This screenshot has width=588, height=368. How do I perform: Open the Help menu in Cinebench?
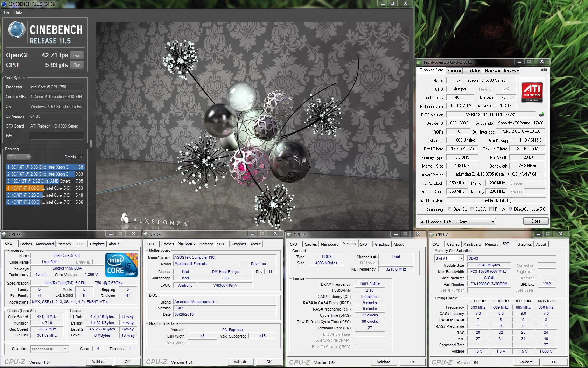[18, 12]
